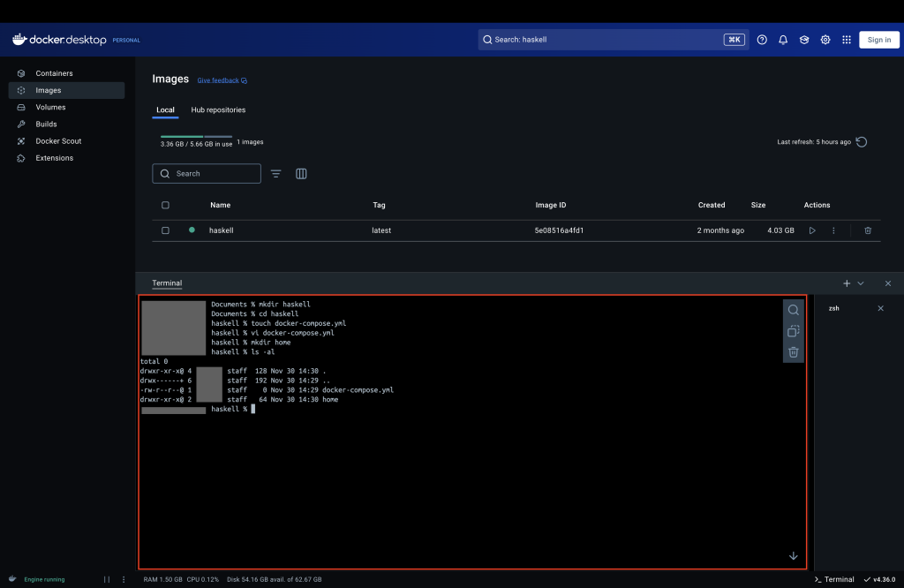Image resolution: width=904 pixels, height=588 pixels.
Task: Refresh the images list
Action: point(861,141)
